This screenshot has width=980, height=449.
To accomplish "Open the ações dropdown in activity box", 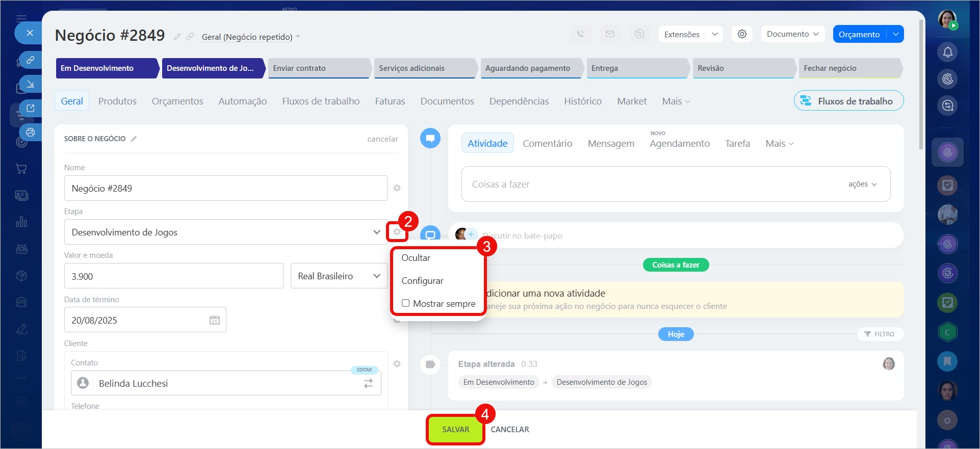I will (x=862, y=184).
